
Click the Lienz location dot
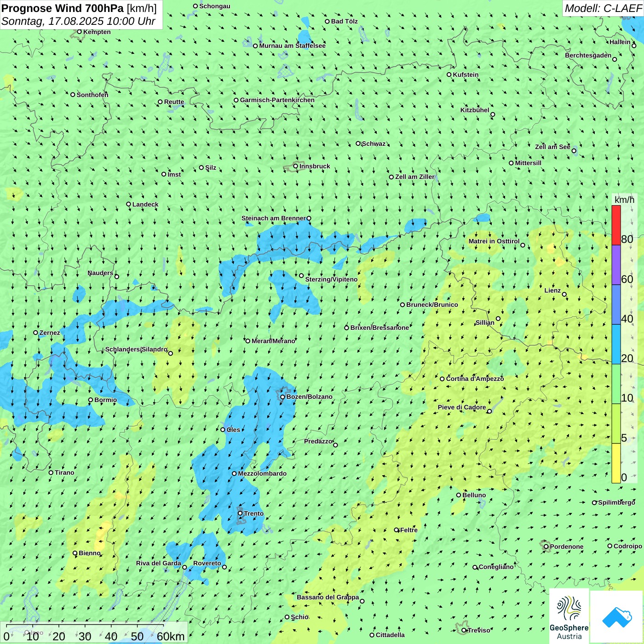click(x=564, y=294)
